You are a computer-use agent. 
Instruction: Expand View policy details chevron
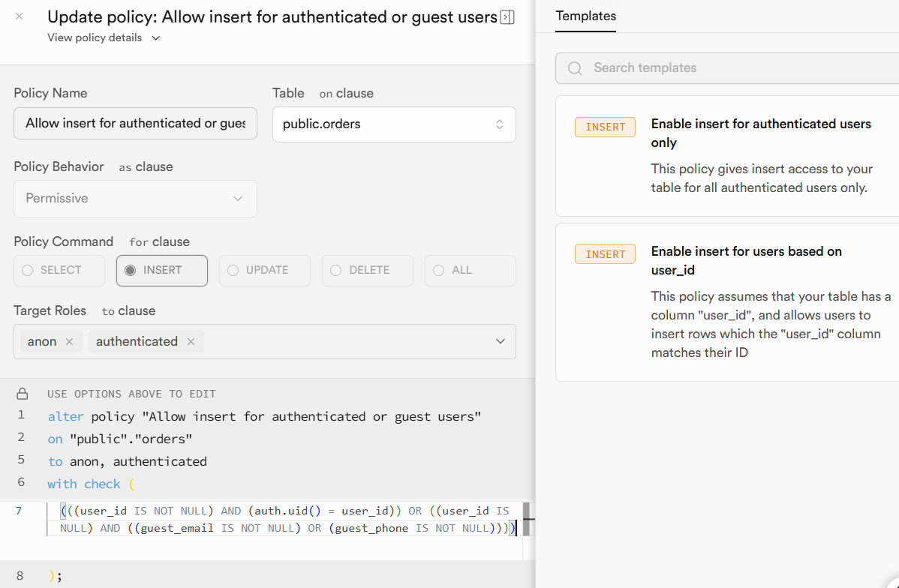click(156, 38)
